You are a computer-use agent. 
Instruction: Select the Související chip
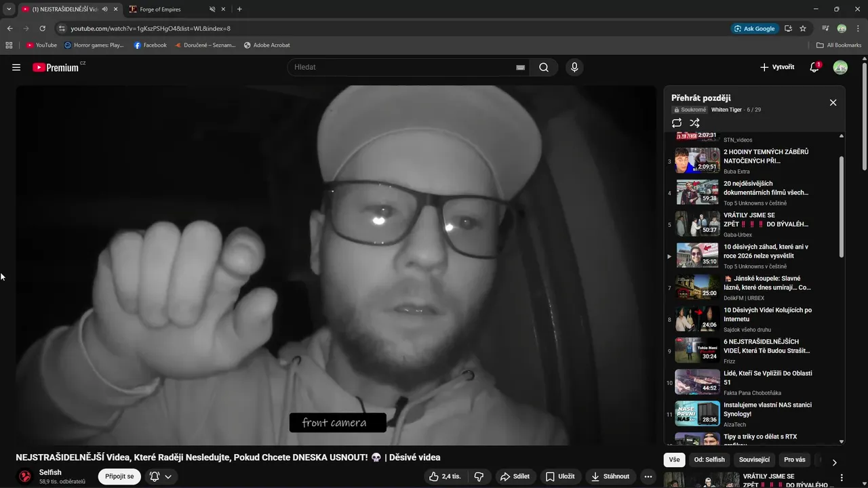(x=754, y=460)
